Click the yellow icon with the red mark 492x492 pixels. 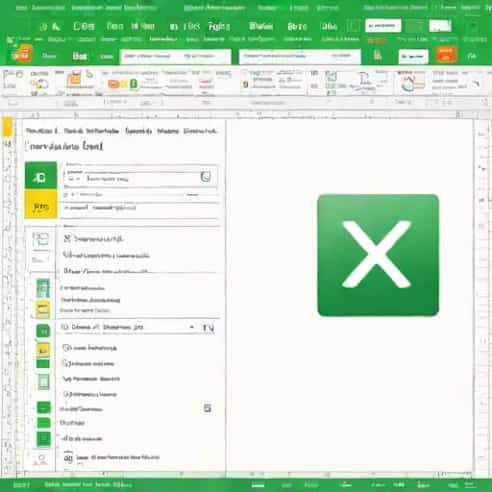coord(43,350)
